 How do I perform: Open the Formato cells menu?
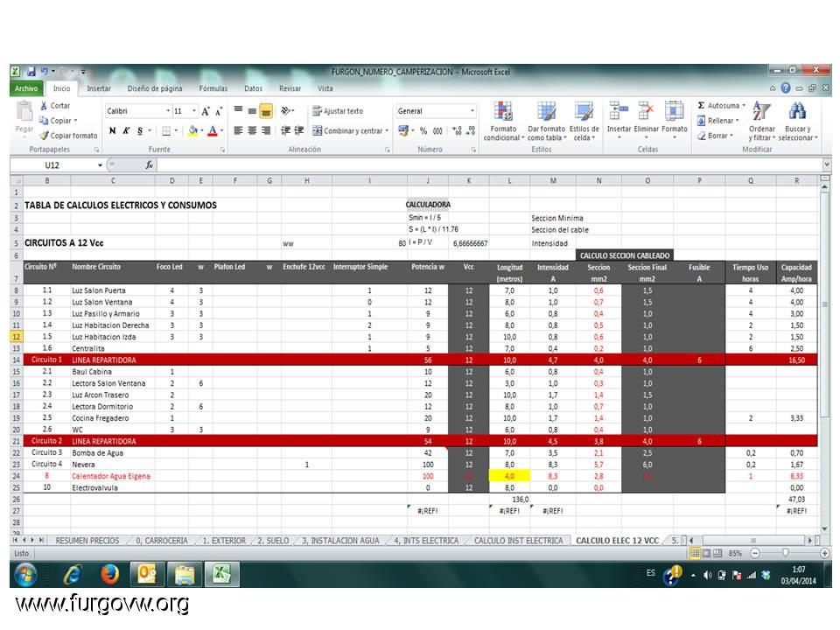coord(674,121)
